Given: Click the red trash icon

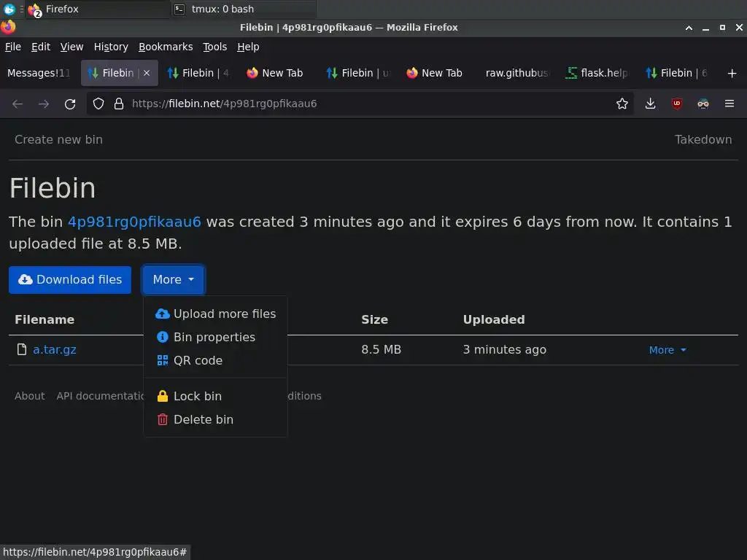Looking at the screenshot, I should pyautogui.click(x=163, y=419).
